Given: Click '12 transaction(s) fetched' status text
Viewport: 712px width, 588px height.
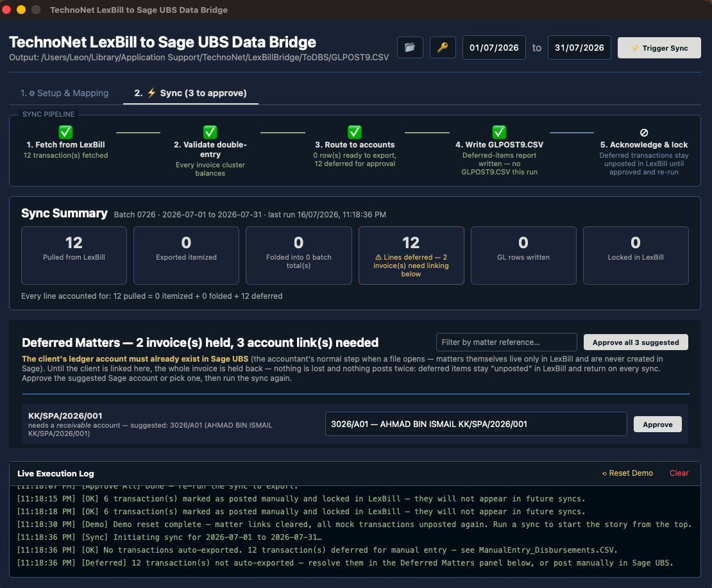Looking at the screenshot, I should (x=66, y=155).
